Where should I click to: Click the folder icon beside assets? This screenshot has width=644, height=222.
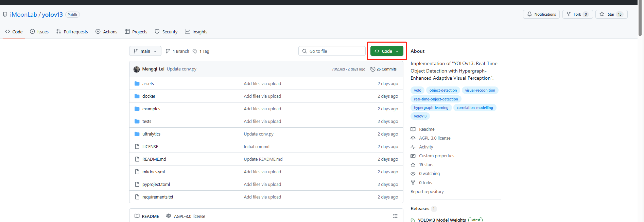point(137,84)
